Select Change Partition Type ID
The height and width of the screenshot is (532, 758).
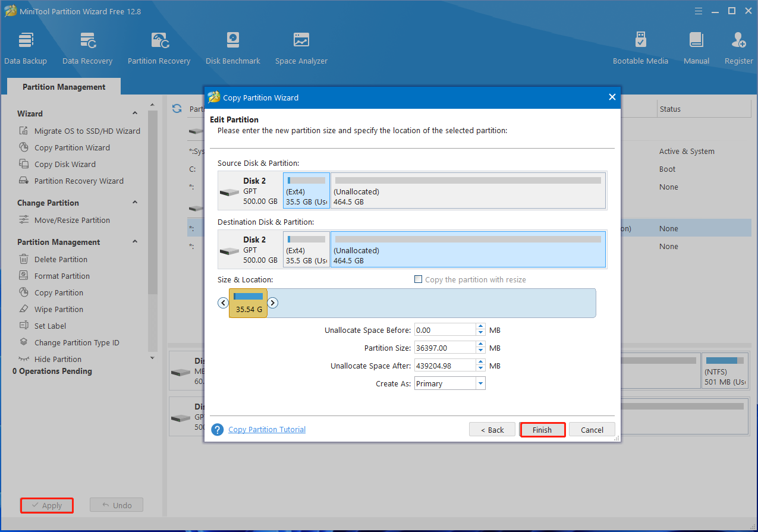pos(69,342)
